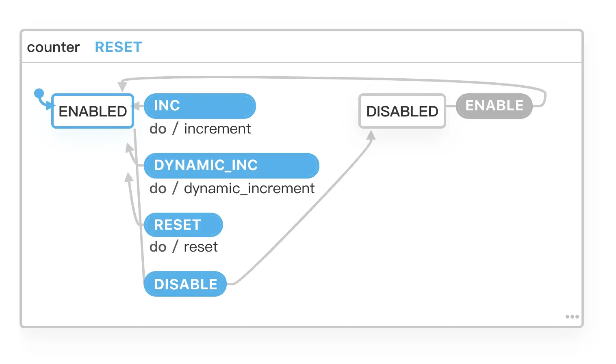The image size is (616, 364).
Task: Click arrowhead atop ENABLED state
Action: (x=122, y=87)
